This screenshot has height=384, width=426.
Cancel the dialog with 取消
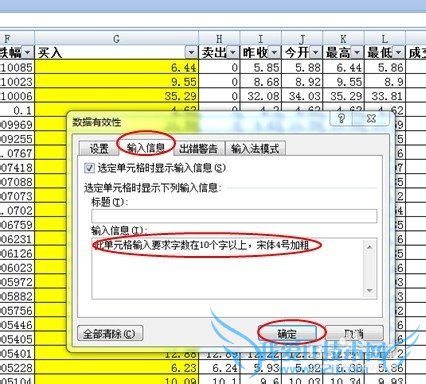pyautogui.click(x=354, y=333)
